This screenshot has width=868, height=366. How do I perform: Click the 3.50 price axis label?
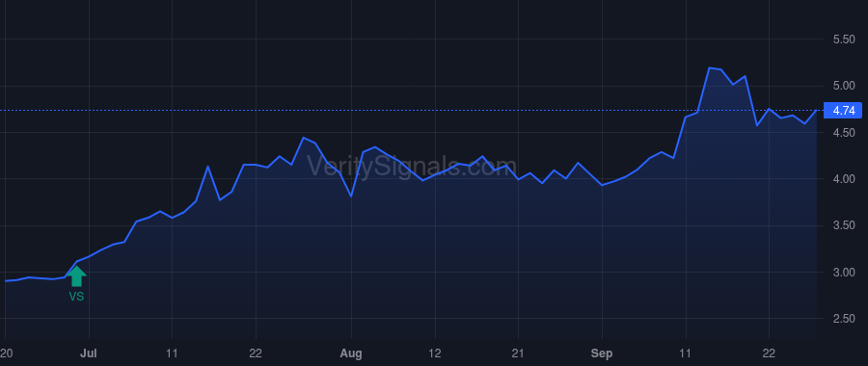click(844, 225)
